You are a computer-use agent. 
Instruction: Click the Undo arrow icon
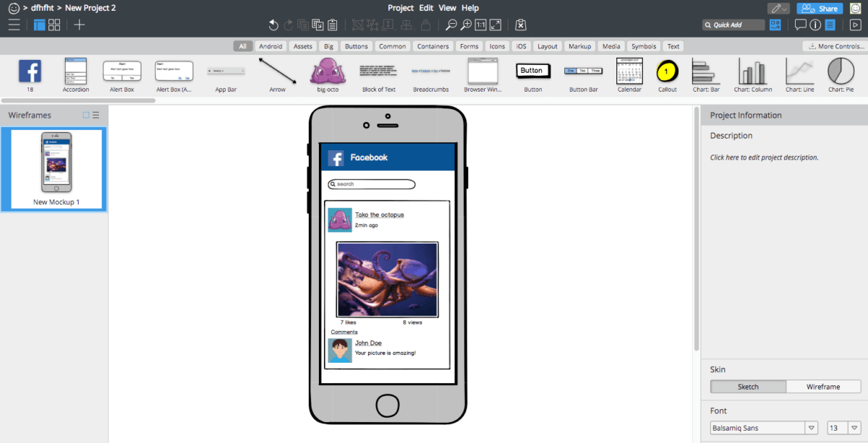273,25
